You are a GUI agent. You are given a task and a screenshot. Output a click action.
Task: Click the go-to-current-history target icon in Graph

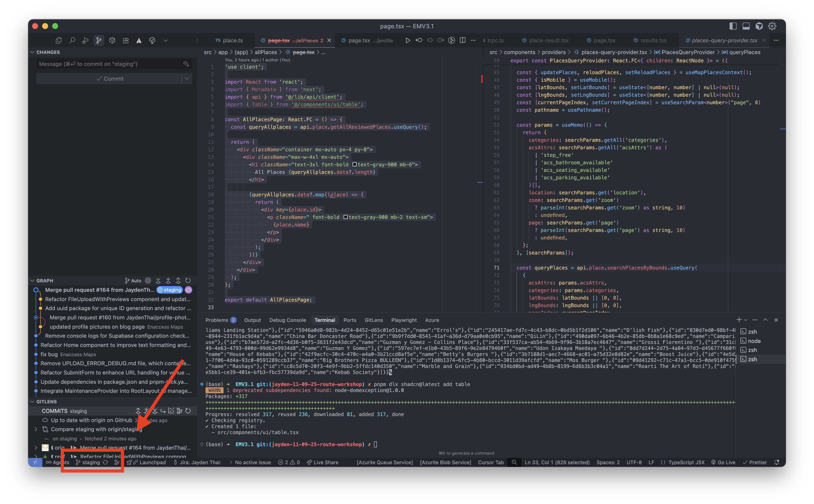148,281
